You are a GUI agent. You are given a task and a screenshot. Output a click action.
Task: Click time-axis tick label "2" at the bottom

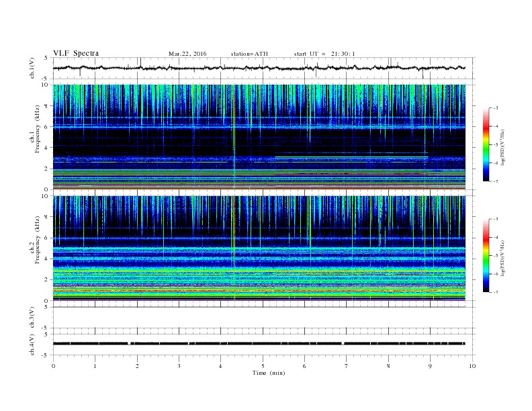[x=137, y=366]
